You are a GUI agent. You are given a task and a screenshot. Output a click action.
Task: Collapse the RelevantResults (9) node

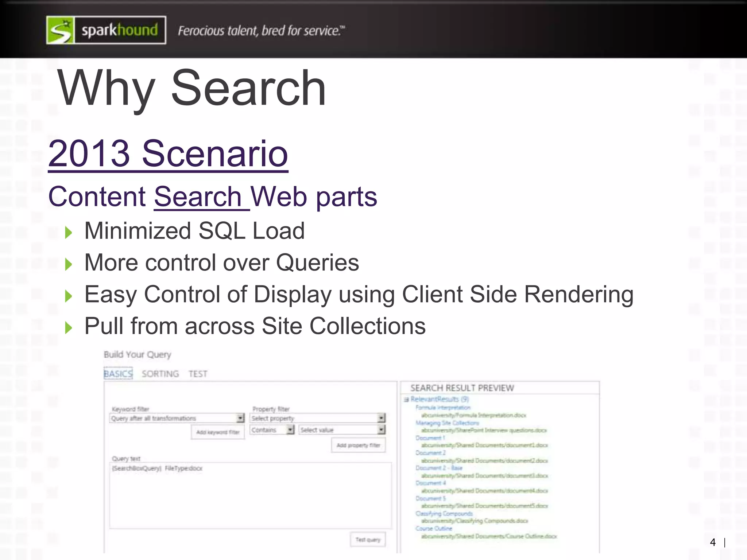point(406,400)
